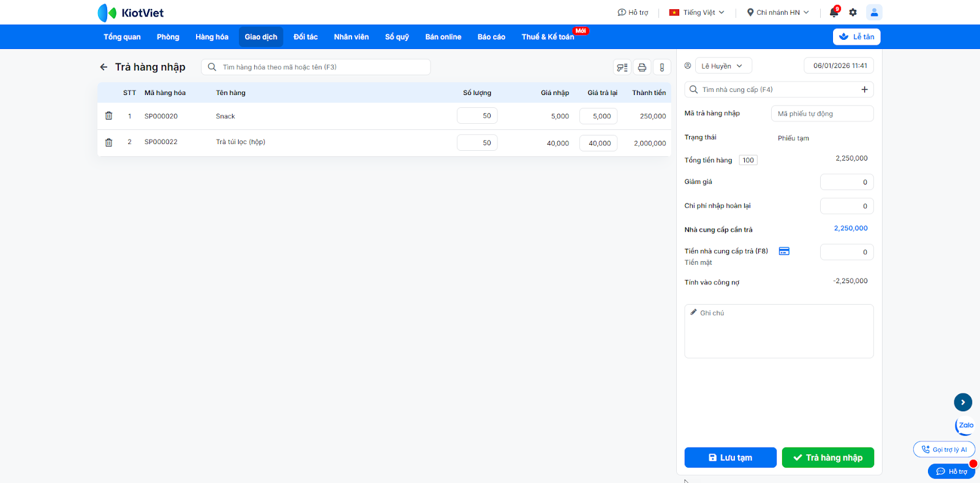Click the Giảm giá input field
Screen dimensions: 980x483
tap(847, 182)
